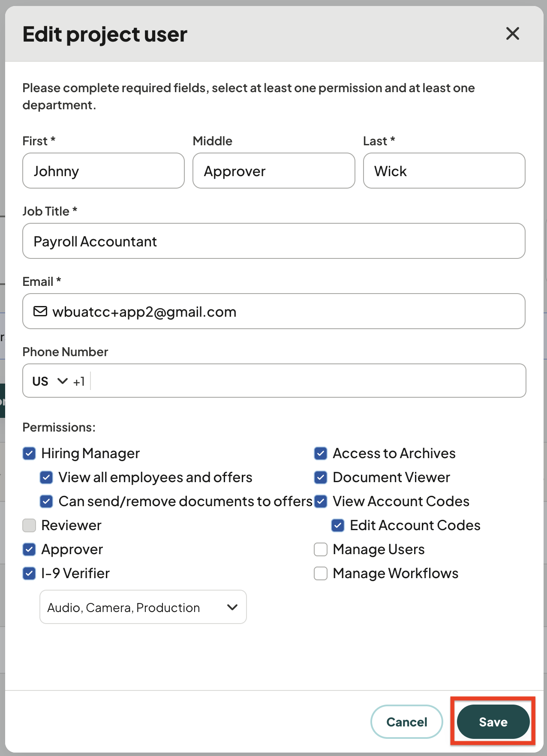Click the Email input field
The height and width of the screenshot is (756, 547).
(273, 311)
